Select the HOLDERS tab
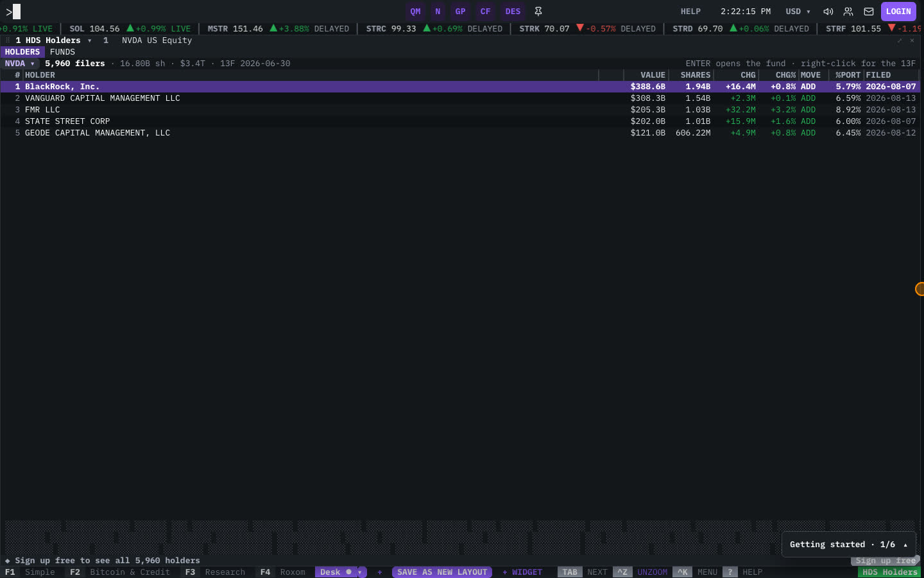Image resolution: width=924 pixels, height=578 pixels. click(x=22, y=52)
